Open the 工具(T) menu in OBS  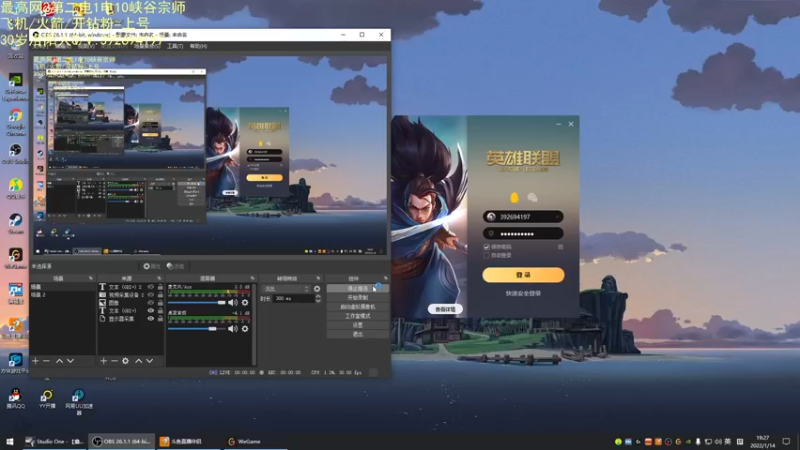pyautogui.click(x=174, y=46)
